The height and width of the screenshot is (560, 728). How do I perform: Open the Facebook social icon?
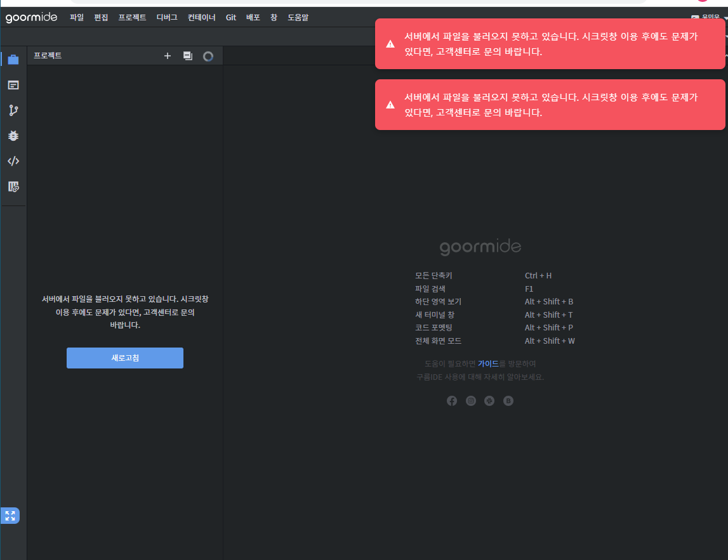(452, 401)
